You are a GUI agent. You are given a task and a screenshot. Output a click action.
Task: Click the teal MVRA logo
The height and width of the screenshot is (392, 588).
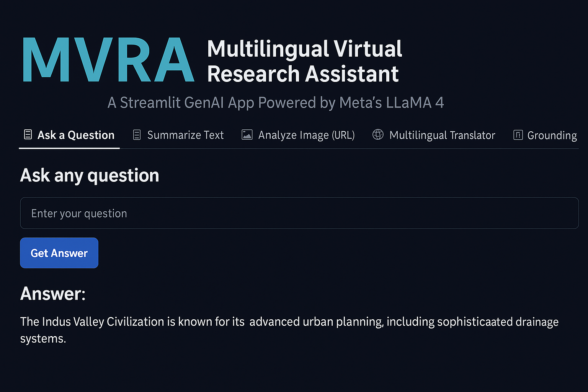(108, 60)
